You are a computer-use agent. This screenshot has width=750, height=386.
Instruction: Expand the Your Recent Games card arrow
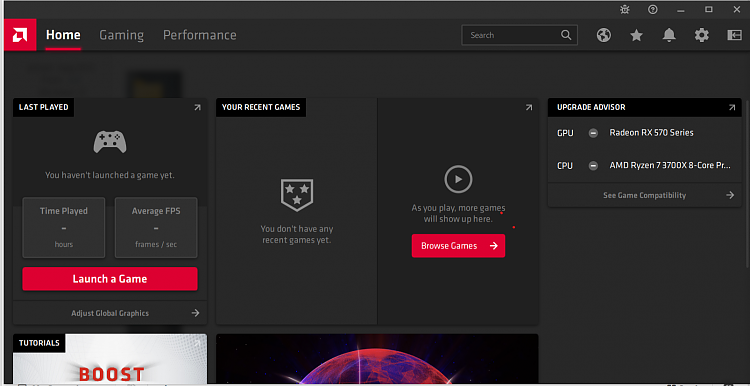(x=529, y=108)
